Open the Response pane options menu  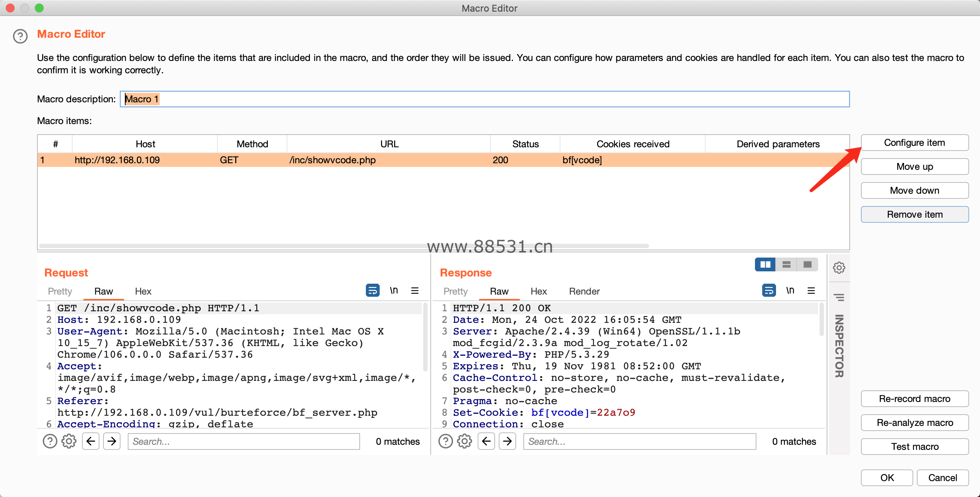(811, 291)
